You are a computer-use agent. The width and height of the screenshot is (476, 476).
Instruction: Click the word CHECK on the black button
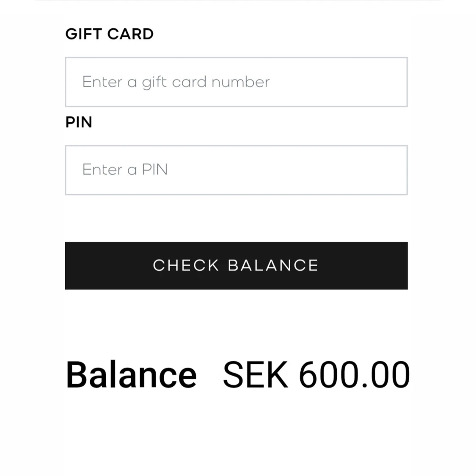tap(186, 265)
